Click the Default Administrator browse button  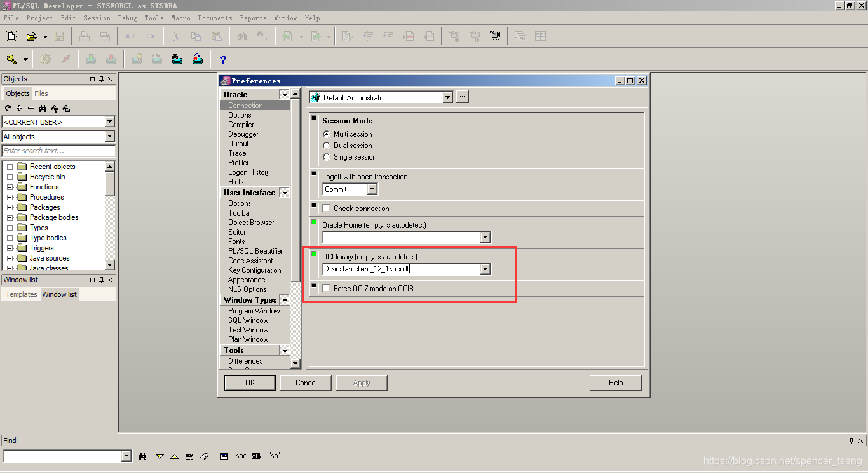pos(462,97)
